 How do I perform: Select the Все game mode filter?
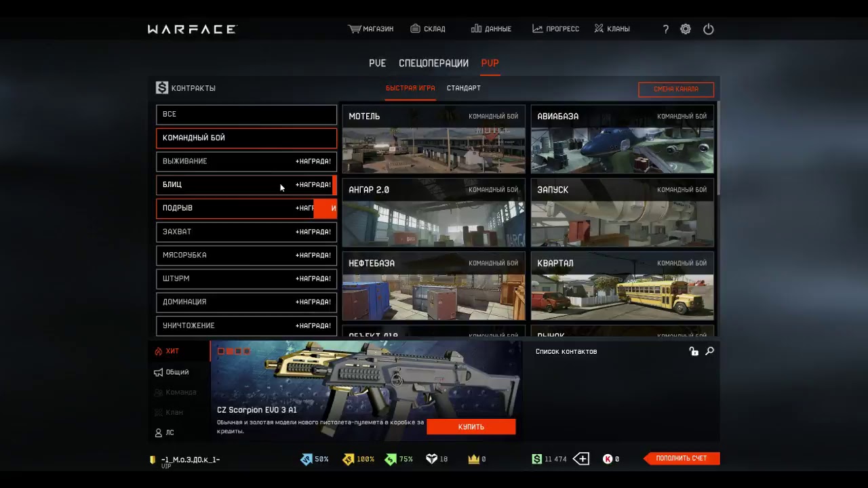(x=246, y=115)
